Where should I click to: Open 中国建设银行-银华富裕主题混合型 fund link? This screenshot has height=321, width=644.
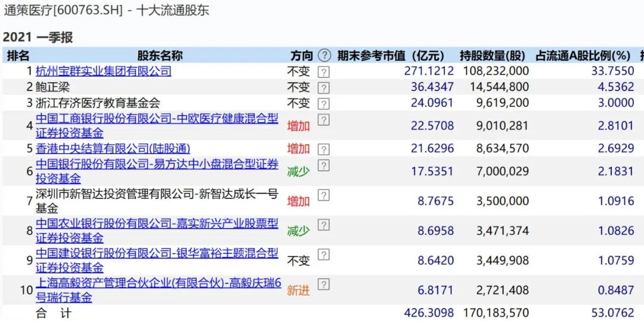[157, 260]
